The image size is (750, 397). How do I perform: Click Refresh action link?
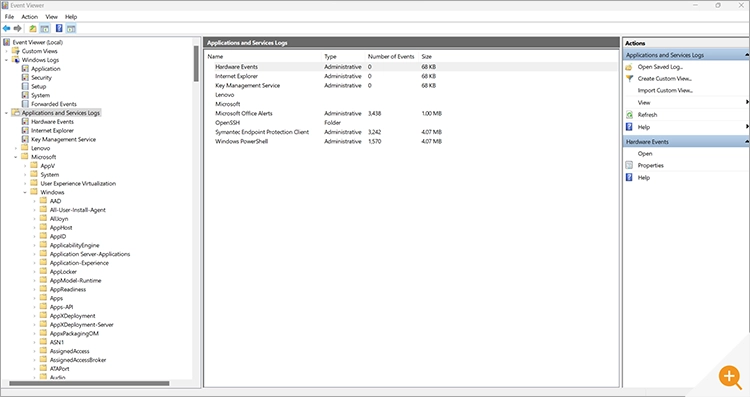(x=647, y=115)
